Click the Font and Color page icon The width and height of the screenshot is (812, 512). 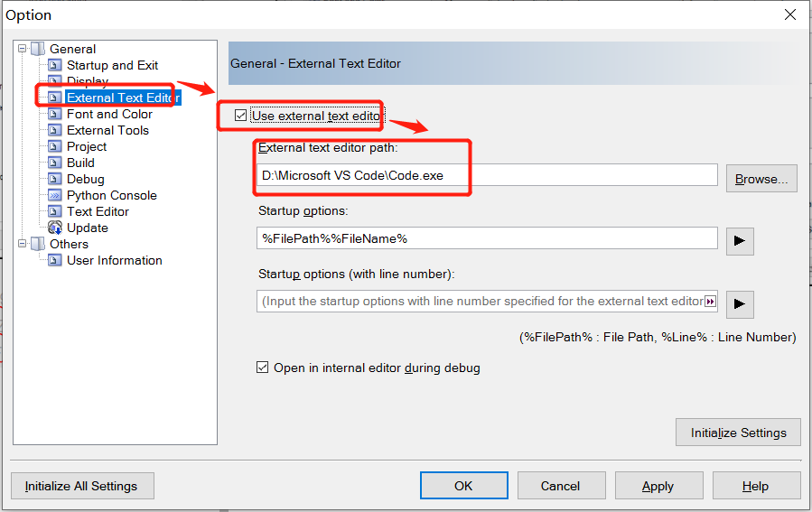[54, 114]
